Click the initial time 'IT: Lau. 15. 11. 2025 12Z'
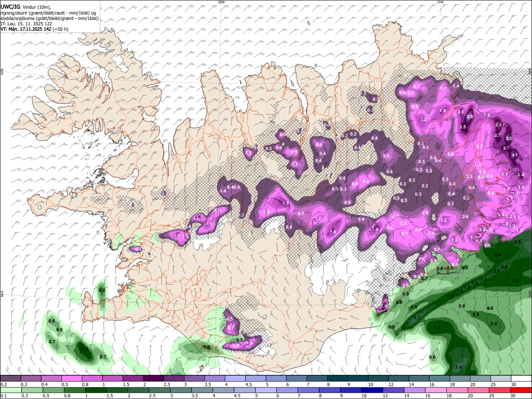This screenshot has height=399, width=532. 26,24
